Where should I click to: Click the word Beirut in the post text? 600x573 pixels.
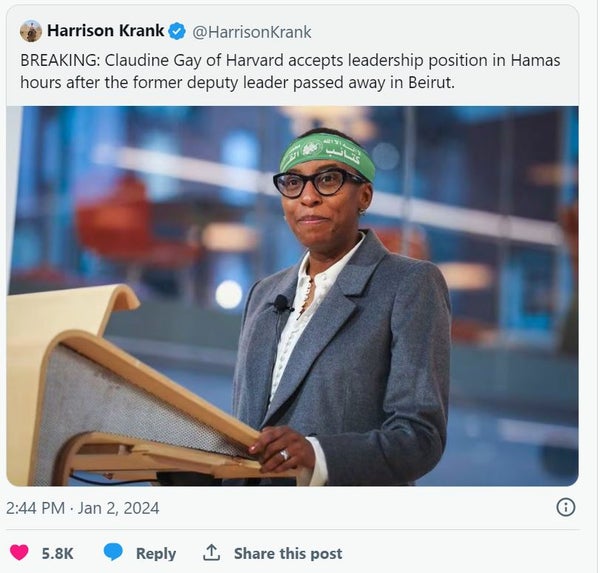(431, 82)
